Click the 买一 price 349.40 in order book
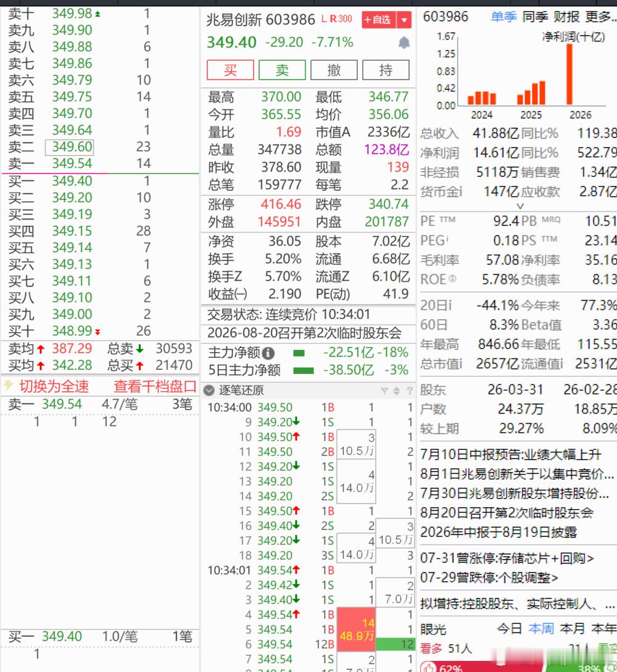The width and height of the screenshot is (617, 672). (72, 181)
